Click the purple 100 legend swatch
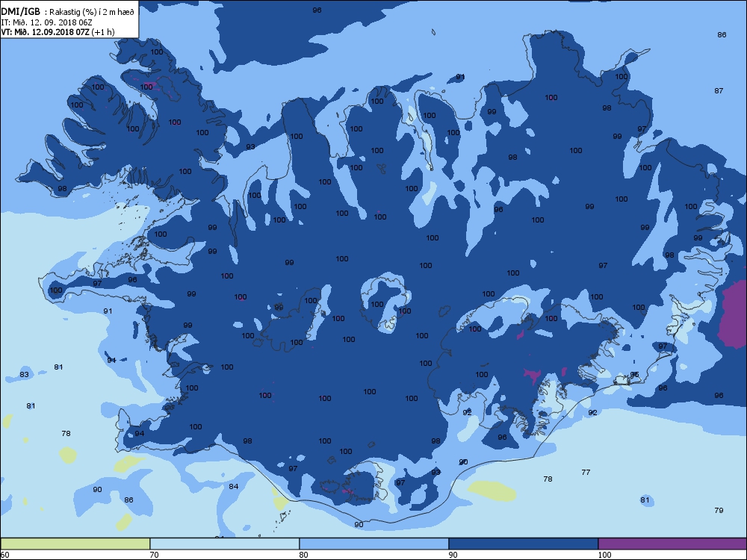 [672, 544]
